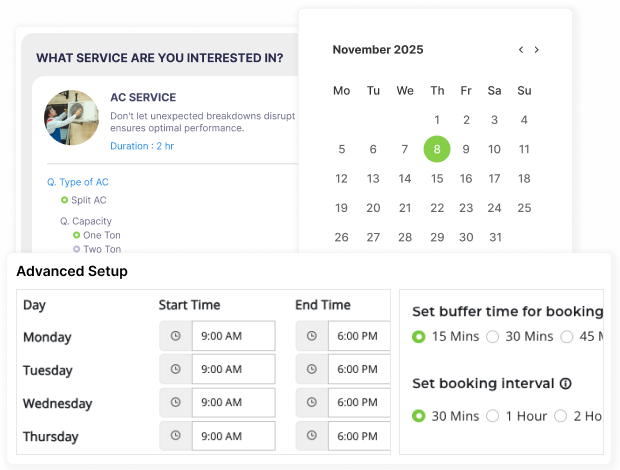Select 15 Mins buffer time
The image size is (620, 470).
click(419, 337)
